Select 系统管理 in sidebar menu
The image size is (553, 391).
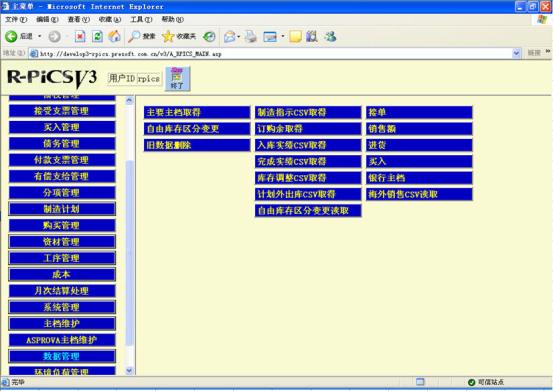pyautogui.click(x=62, y=307)
